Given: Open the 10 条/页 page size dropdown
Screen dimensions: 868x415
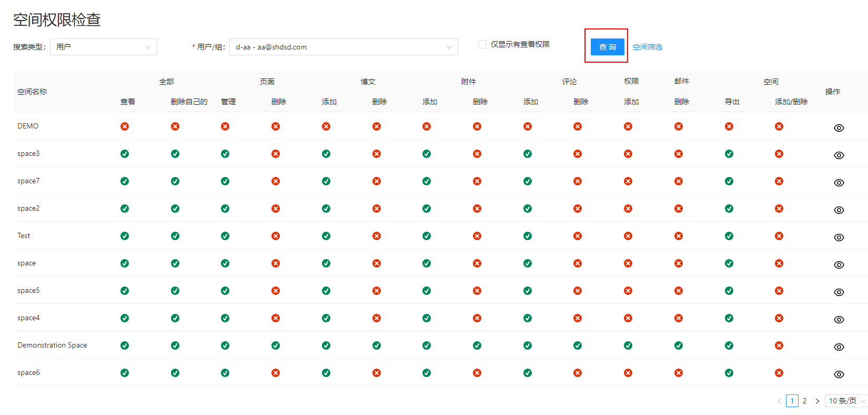Looking at the screenshot, I should pos(846,401).
